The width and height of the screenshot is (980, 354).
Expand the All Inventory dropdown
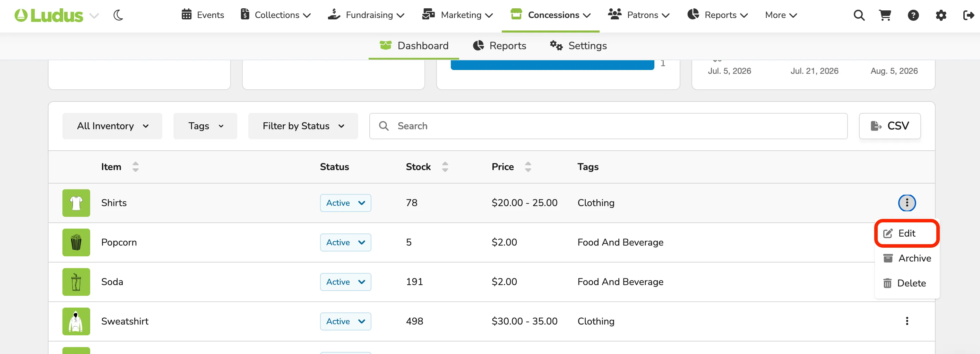(x=112, y=126)
